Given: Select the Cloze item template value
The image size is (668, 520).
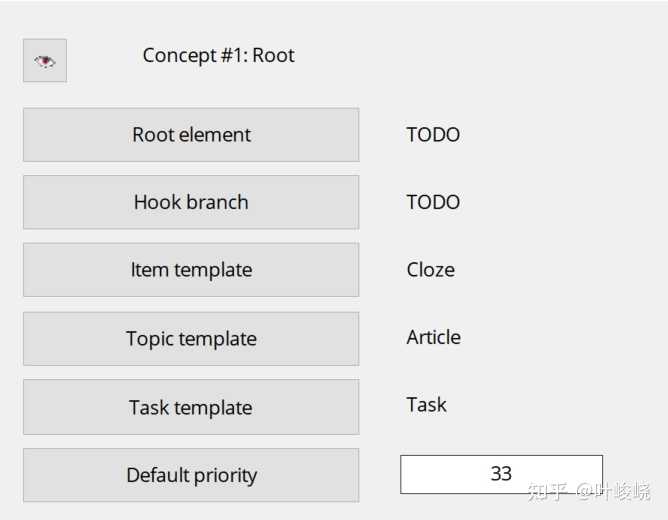Looking at the screenshot, I should [430, 270].
